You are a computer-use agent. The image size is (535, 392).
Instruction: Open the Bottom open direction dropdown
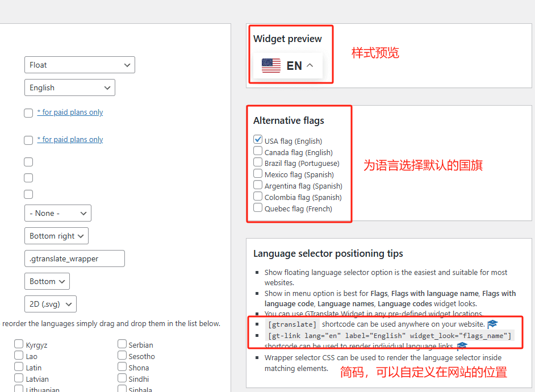(x=47, y=281)
